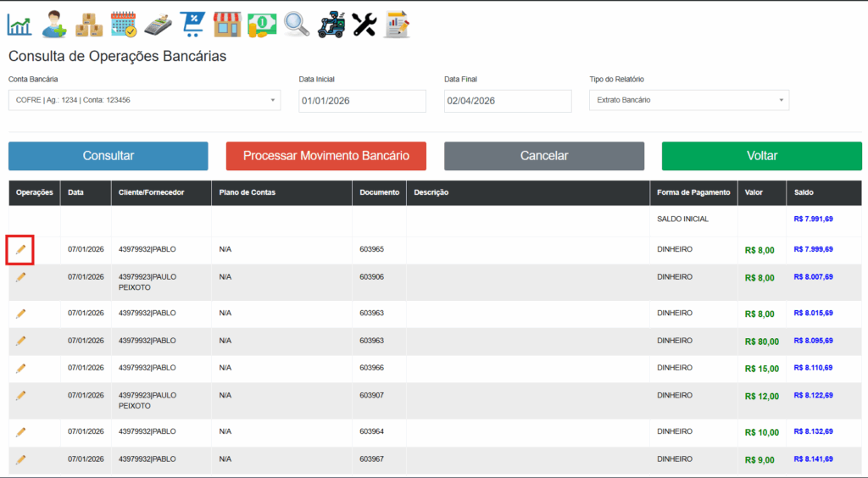The image size is (868, 478).
Task: Open the stock boxes icon
Action: click(x=89, y=24)
